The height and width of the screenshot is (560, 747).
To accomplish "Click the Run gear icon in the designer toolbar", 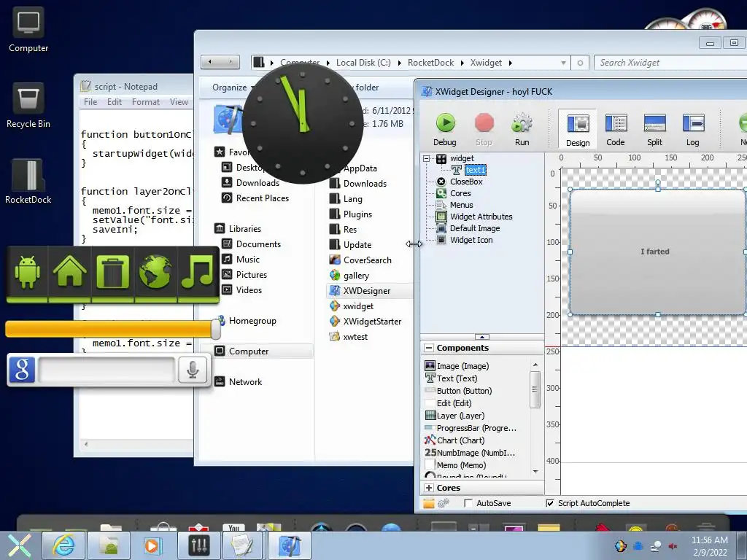I will (522, 122).
